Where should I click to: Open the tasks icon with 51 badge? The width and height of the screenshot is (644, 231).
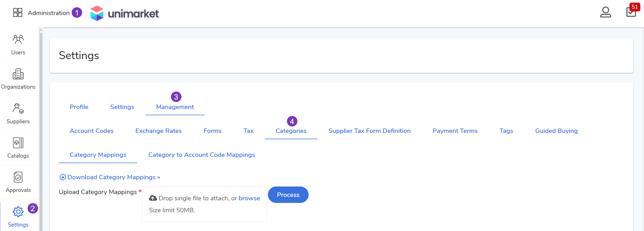(x=631, y=12)
